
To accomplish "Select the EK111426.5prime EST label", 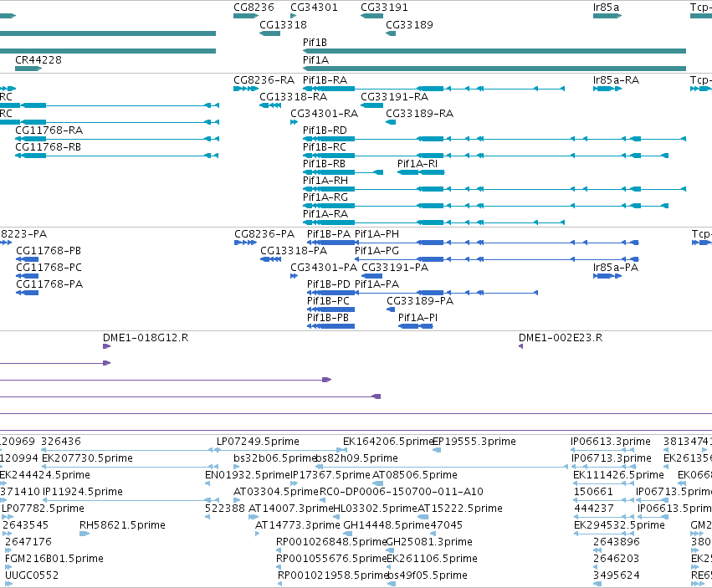I will coord(618,475).
